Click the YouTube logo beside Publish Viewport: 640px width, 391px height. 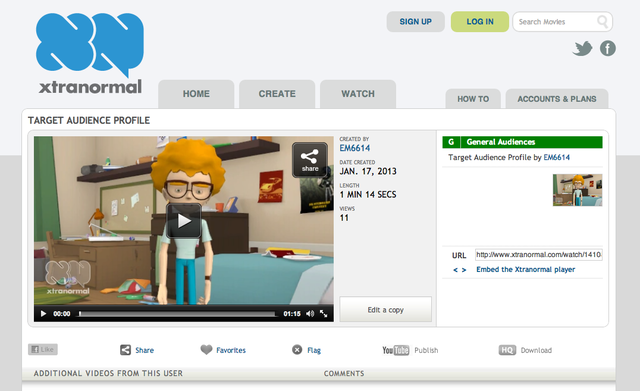pos(396,350)
